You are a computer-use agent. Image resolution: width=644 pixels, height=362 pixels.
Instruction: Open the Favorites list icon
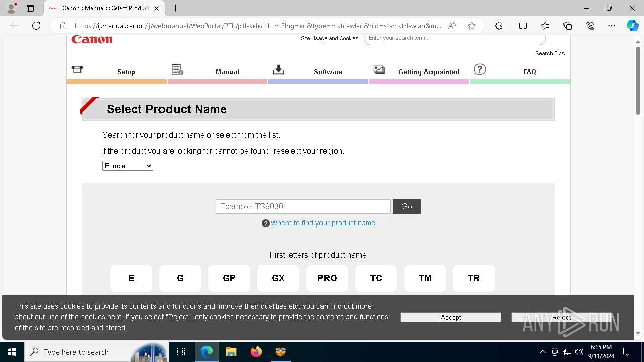click(545, 26)
